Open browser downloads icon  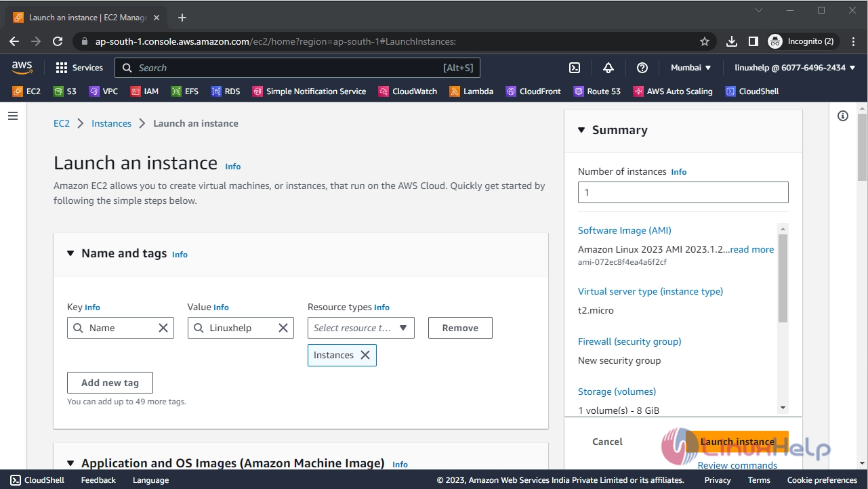(732, 41)
